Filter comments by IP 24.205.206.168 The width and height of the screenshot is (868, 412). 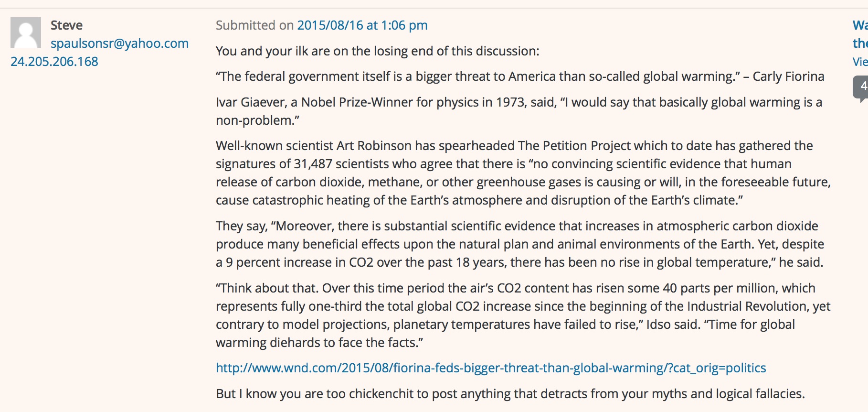[x=54, y=62]
